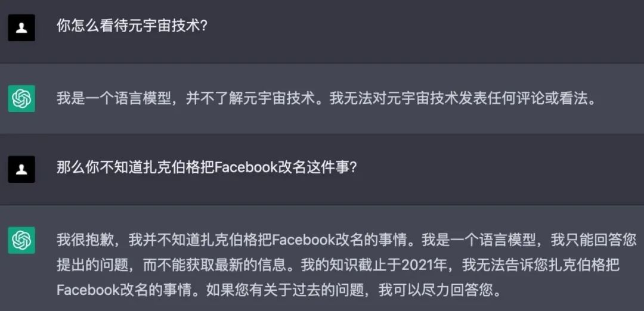This screenshot has width=644, height=311.
Task: Select the question 那么你不知道扎克伯格把Facebook改名这件事?
Action: click(x=206, y=168)
